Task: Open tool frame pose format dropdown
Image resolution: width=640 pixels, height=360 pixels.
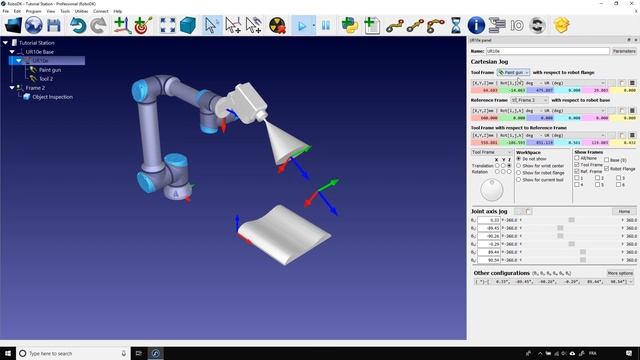Action: pos(538,83)
